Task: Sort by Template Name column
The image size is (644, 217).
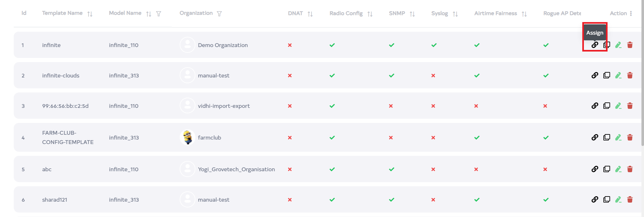Action: click(90, 14)
